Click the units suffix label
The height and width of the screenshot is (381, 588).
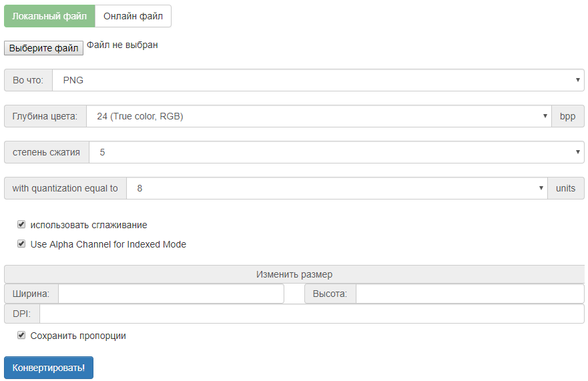pyautogui.click(x=565, y=188)
